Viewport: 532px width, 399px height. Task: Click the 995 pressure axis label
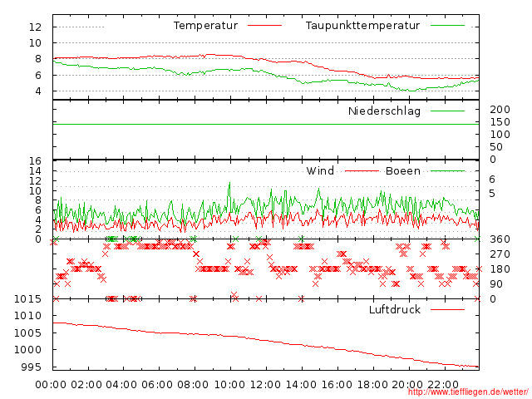[33, 367]
